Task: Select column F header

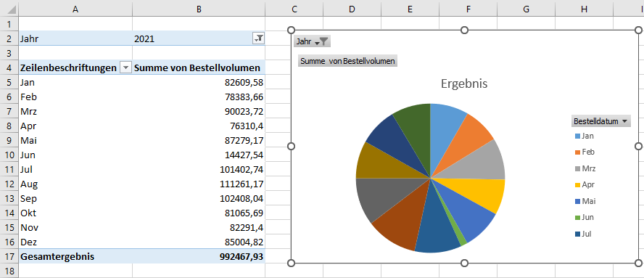Action: tap(468, 9)
